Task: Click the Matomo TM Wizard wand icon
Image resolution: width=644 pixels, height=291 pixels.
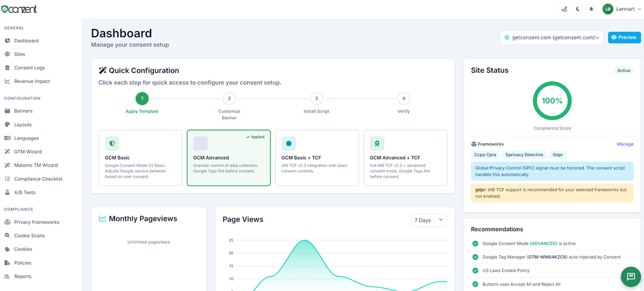Action: (x=7, y=165)
